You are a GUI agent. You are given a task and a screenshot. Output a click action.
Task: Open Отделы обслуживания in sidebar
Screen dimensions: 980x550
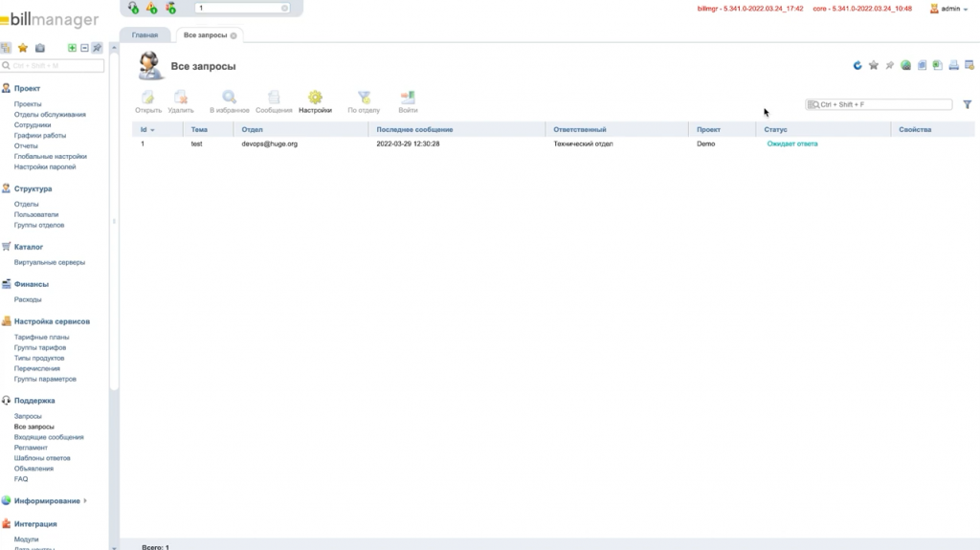[x=50, y=115]
